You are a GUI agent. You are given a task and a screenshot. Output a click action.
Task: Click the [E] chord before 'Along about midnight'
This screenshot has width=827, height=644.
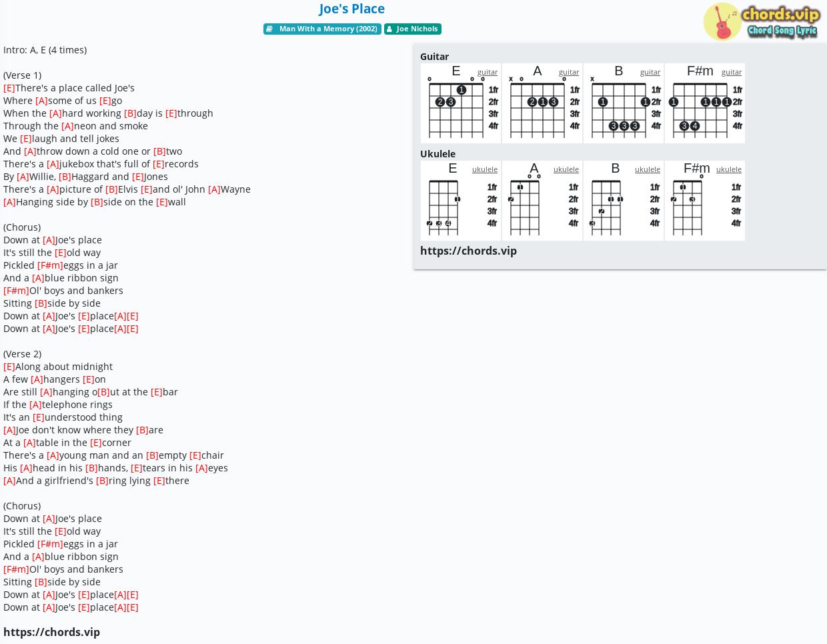click(9, 367)
